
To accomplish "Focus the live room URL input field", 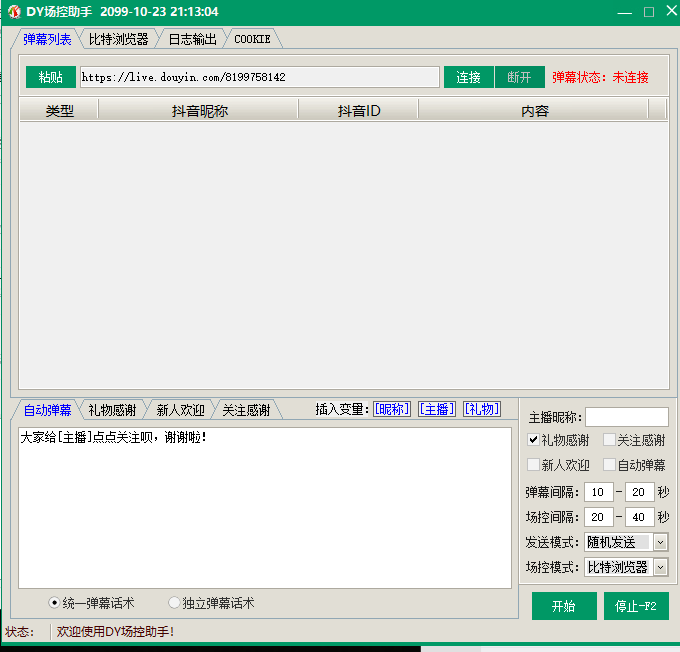I will (259, 77).
